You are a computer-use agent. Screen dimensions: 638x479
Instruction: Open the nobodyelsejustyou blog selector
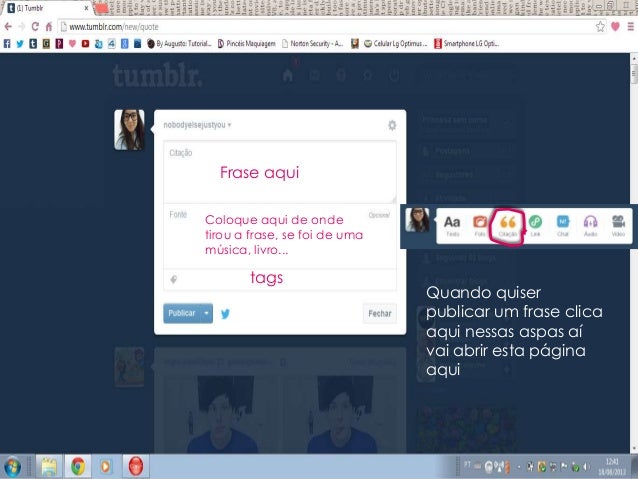tap(197, 125)
